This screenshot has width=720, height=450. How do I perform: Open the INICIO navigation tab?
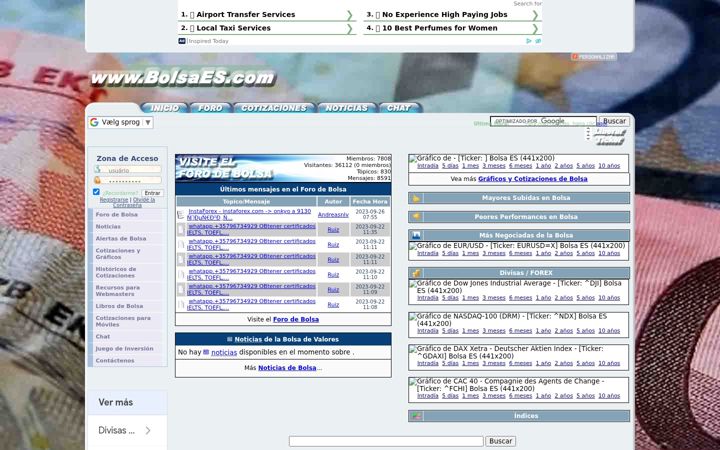tap(164, 108)
